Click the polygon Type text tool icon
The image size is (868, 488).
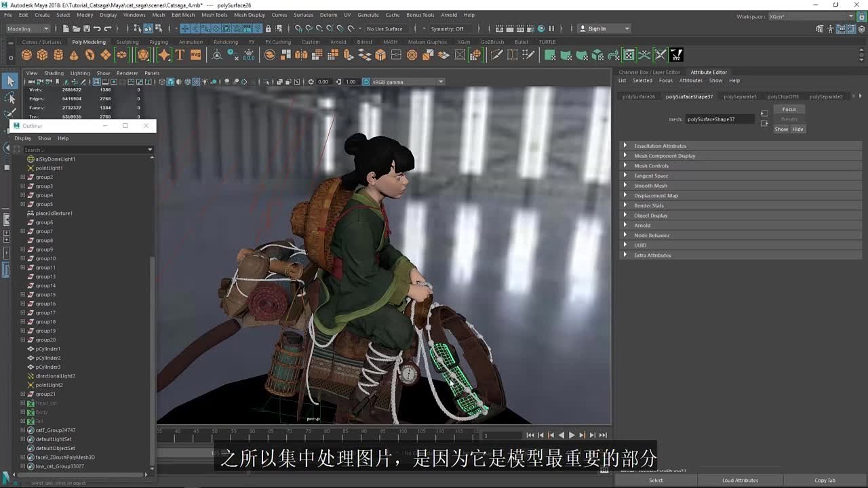180,55
